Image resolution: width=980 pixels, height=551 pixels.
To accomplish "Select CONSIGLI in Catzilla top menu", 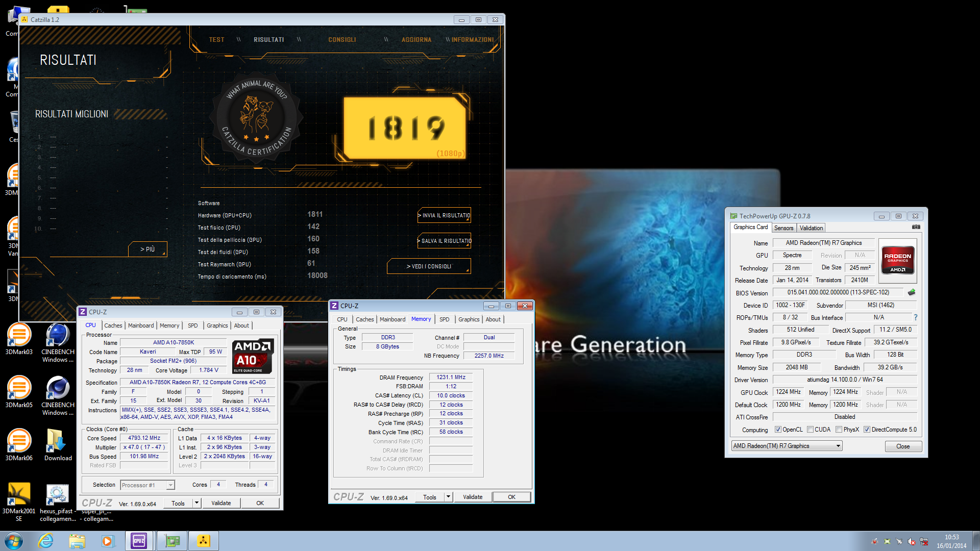I will [x=342, y=40].
